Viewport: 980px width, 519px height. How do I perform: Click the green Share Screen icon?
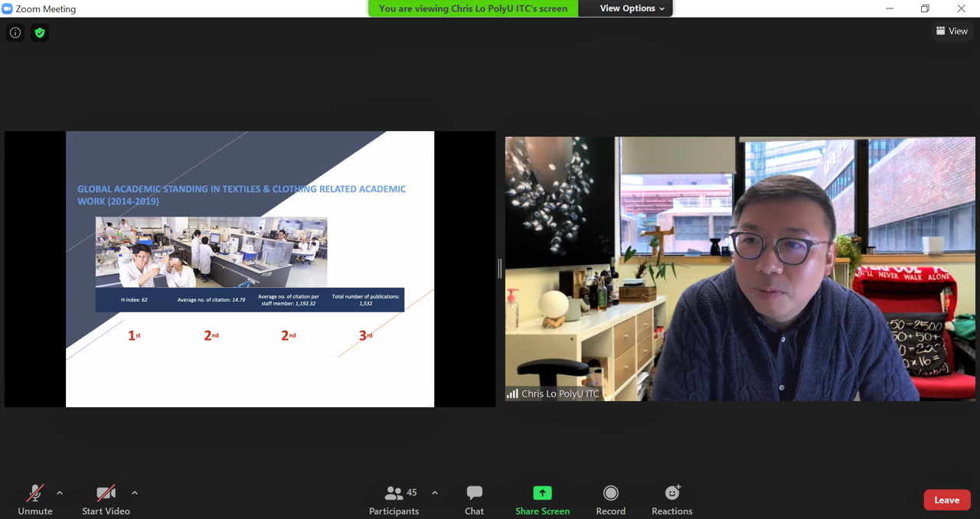[542, 494]
